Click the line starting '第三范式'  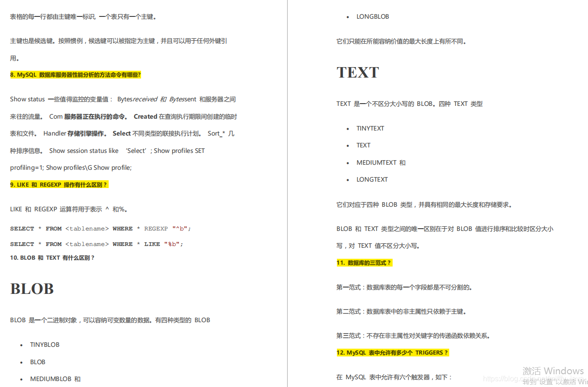pyautogui.click(x=414, y=336)
